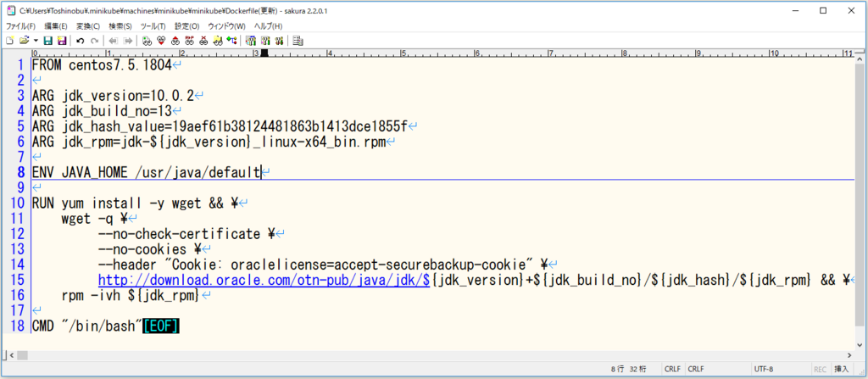Screen dimensions: 868x379
Task: Click the 'CMD "/bin/bash"' line
Action: tap(87, 326)
